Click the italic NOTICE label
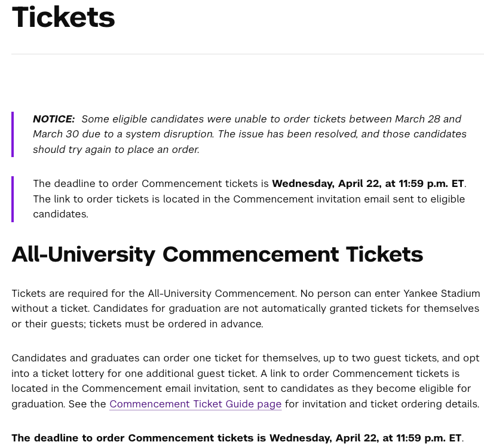 coord(54,119)
